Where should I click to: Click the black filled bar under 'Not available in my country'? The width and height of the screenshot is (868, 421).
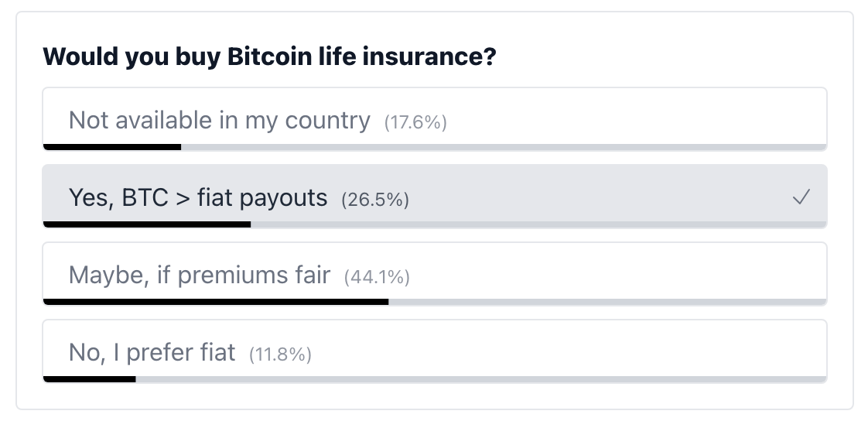coord(112,147)
